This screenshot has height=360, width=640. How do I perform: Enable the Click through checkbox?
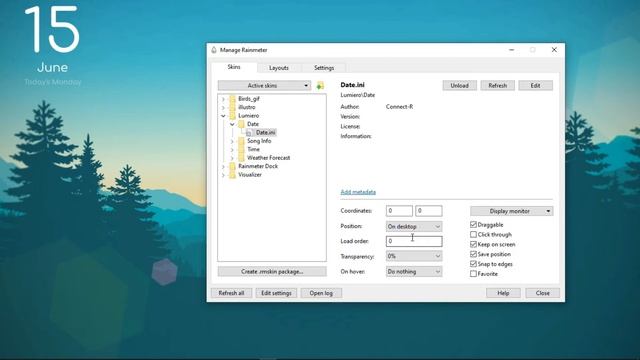(473, 234)
